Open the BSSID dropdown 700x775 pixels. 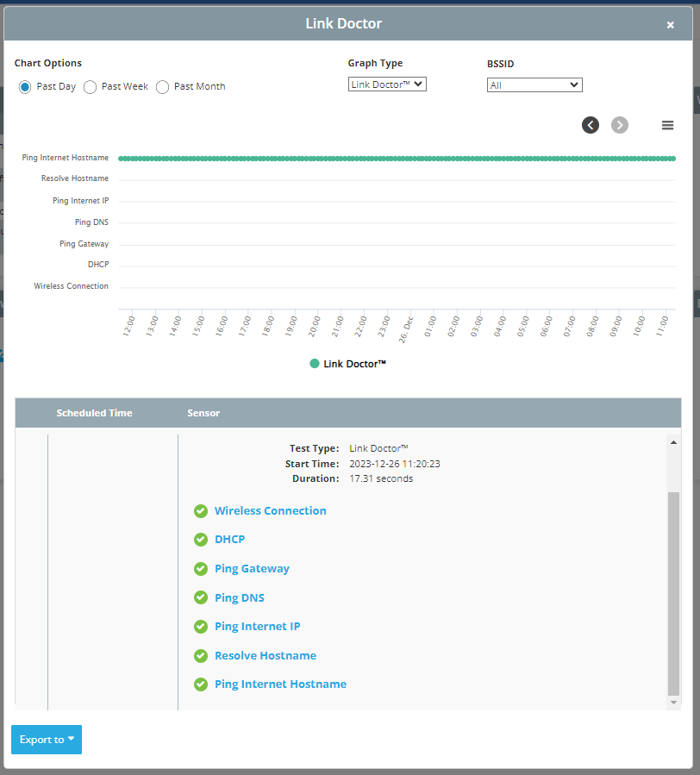[x=534, y=85]
